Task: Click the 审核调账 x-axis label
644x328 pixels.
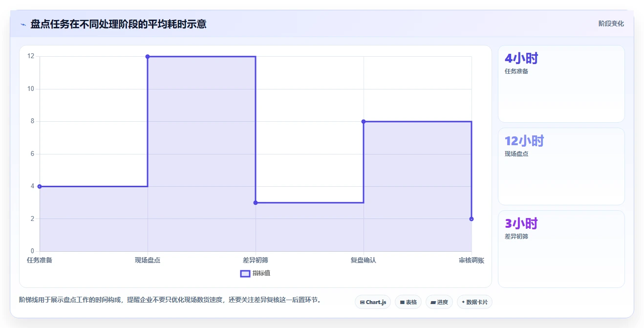Action: click(472, 260)
